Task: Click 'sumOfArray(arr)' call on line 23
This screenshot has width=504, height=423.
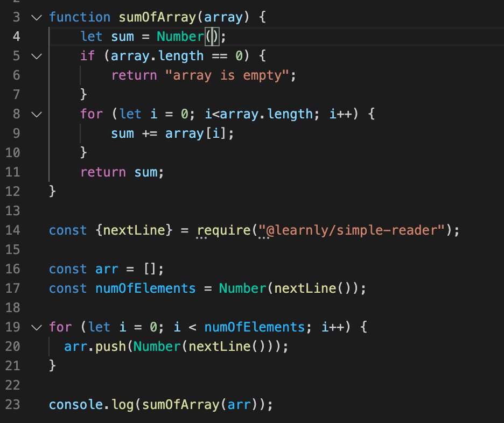Action: point(200,404)
